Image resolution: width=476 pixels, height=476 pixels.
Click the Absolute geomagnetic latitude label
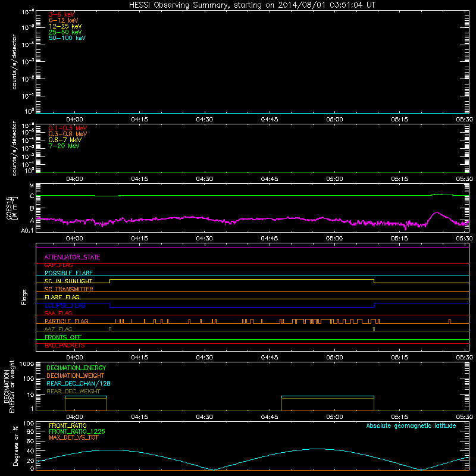[411, 426]
